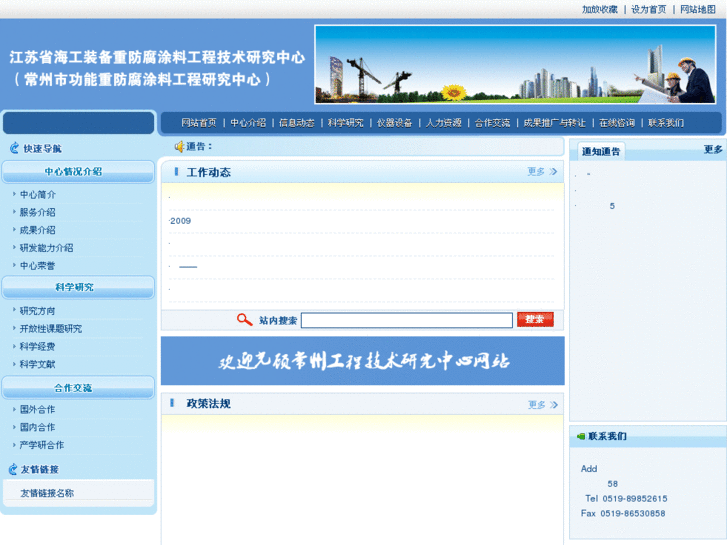This screenshot has width=727, height=545.
Task: Click the red 搜索 button
Action: tap(535, 320)
